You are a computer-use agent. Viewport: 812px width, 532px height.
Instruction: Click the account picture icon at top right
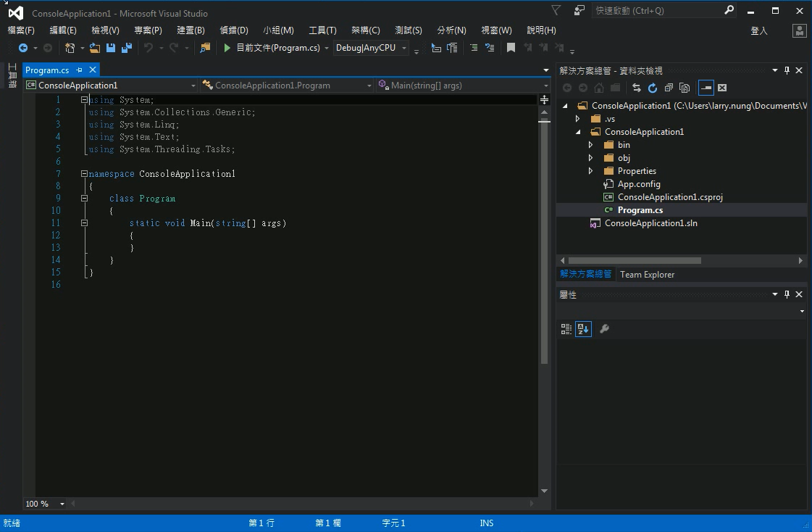click(x=799, y=30)
